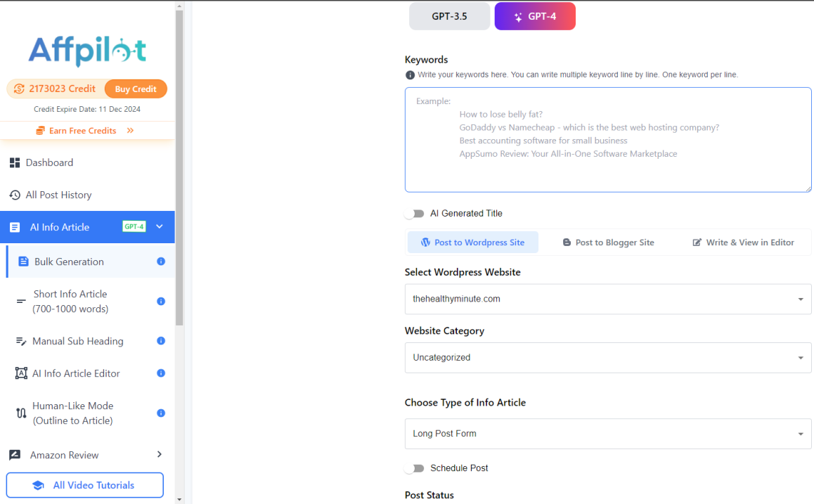Open AI Info Article Editor menu item
This screenshot has height=504, width=814.
pyautogui.click(x=91, y=373)
